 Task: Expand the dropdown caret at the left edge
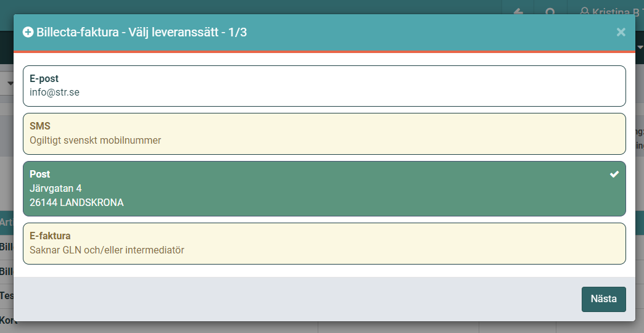pos(10,83)
